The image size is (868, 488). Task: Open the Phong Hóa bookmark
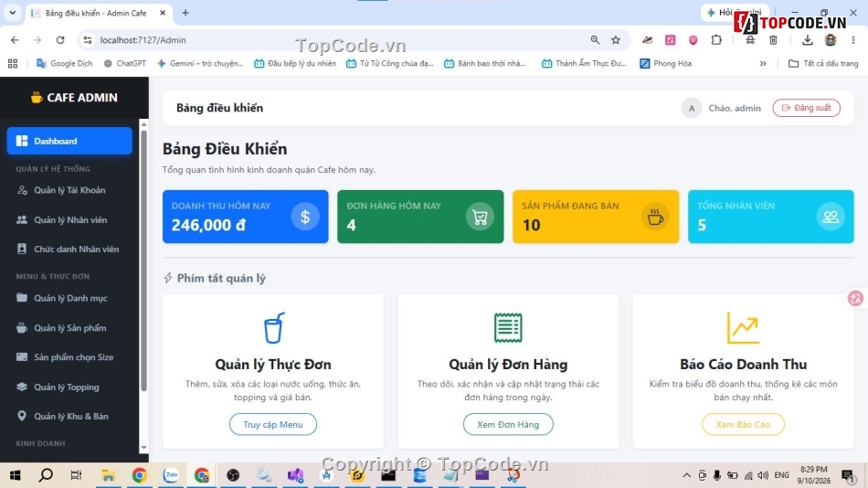[666, 64]
